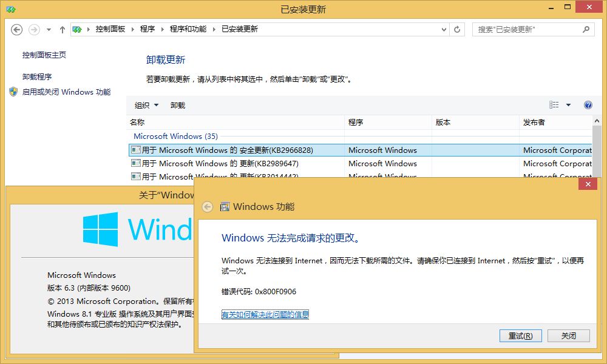Click the forward navigation arrow
The height and width of the screenshot is (364, 607).
coord(34,29)
